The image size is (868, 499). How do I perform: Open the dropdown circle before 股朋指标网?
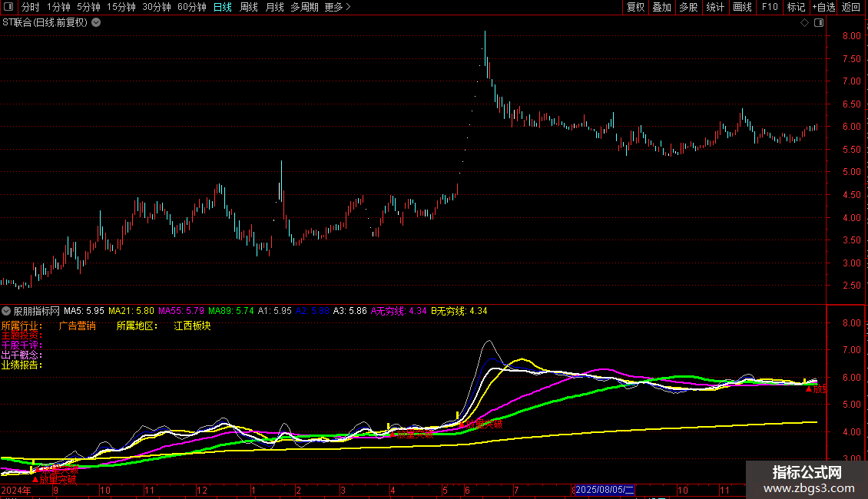pos(6,311)
